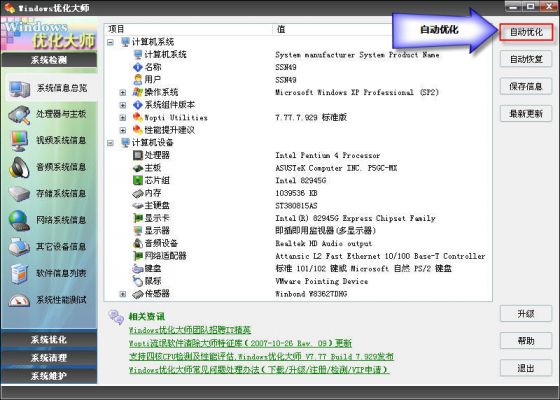
Task: Select 视频系统信息 monitor icon
Action: coord(19,141)
